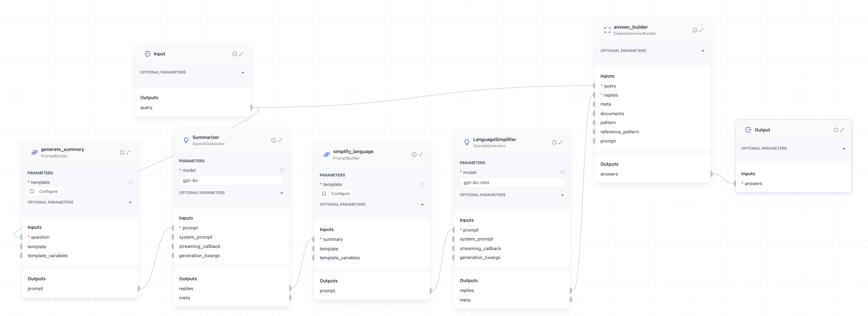Click the info icon on the generate_summary node
868x316 pixels.
pos(122,152)
